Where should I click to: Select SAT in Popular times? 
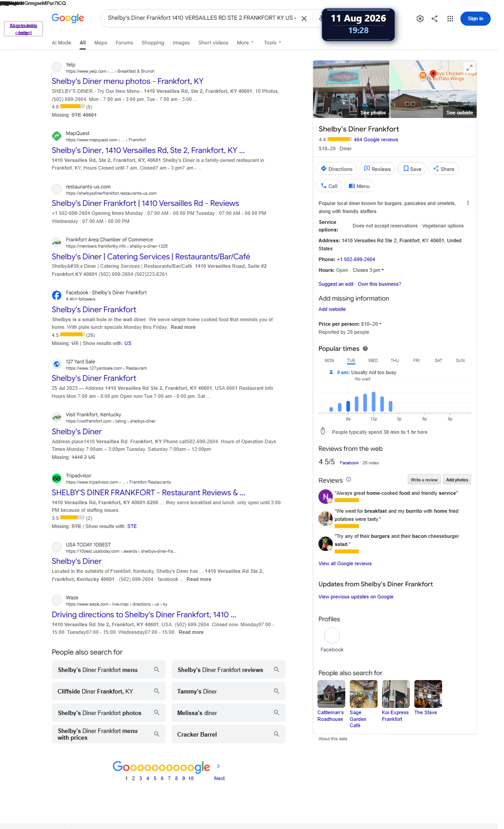tap(438, 361)
